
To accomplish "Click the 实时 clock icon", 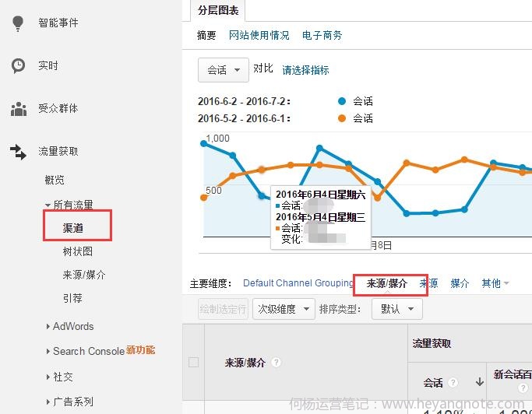I will (18, 66).
